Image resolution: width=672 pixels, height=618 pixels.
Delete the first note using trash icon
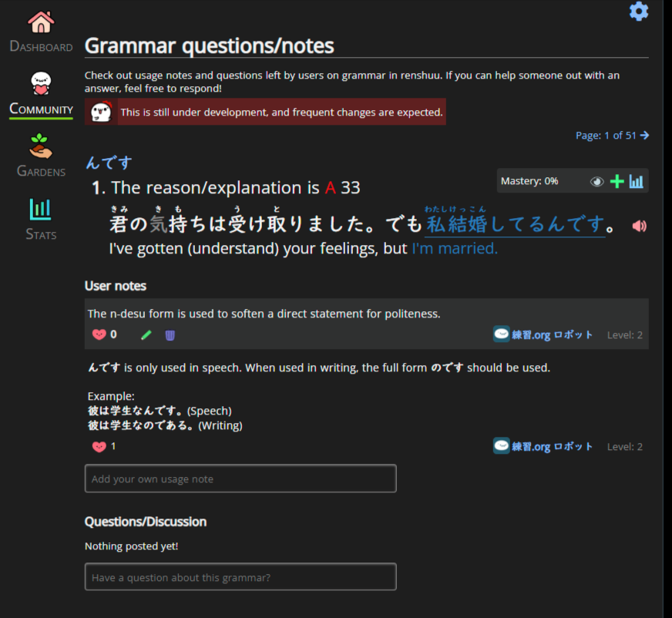tap(170, 335)
